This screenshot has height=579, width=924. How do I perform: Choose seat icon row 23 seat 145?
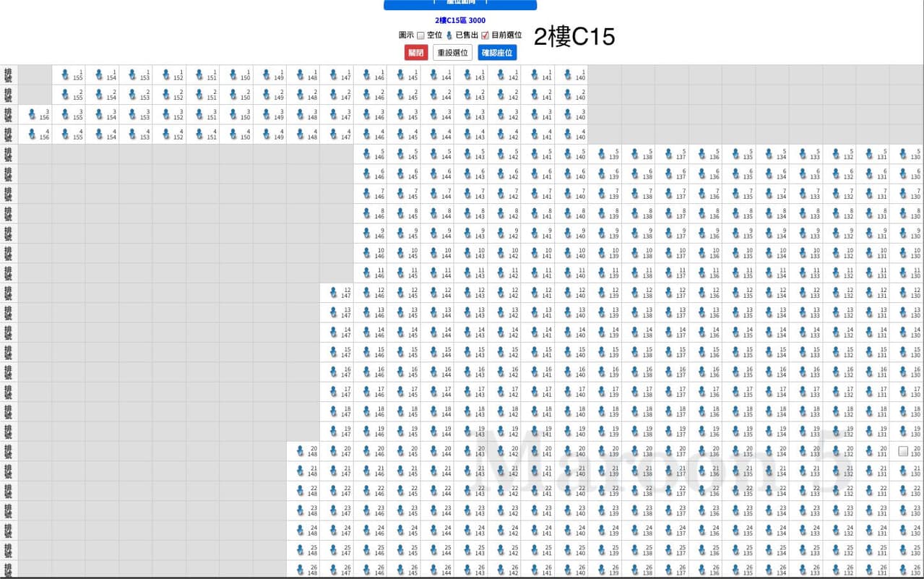click(401, 511)
